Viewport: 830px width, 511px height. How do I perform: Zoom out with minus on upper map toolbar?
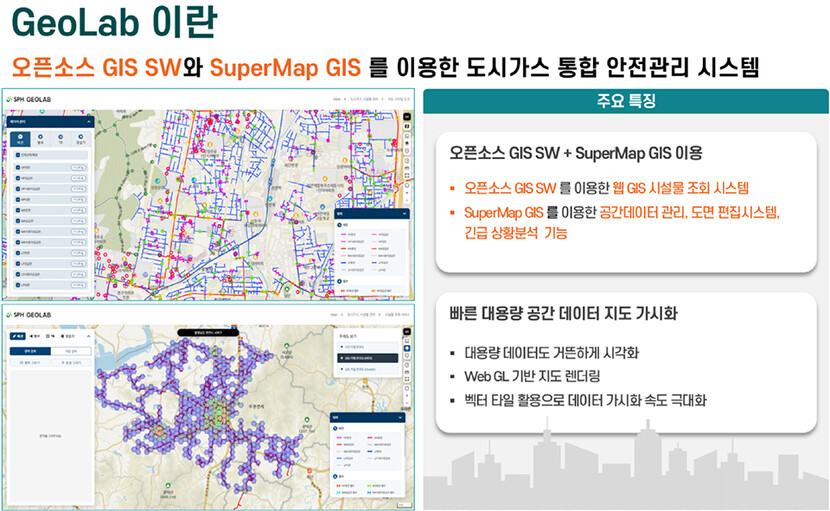click(407, 200)
